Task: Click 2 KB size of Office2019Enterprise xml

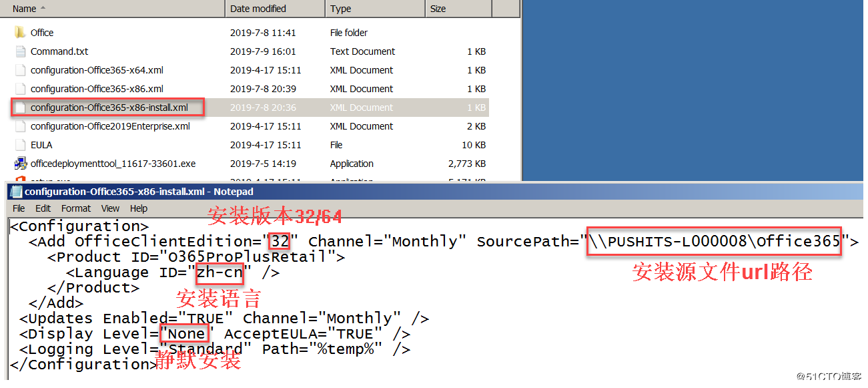Action: (x=476, y=126)
